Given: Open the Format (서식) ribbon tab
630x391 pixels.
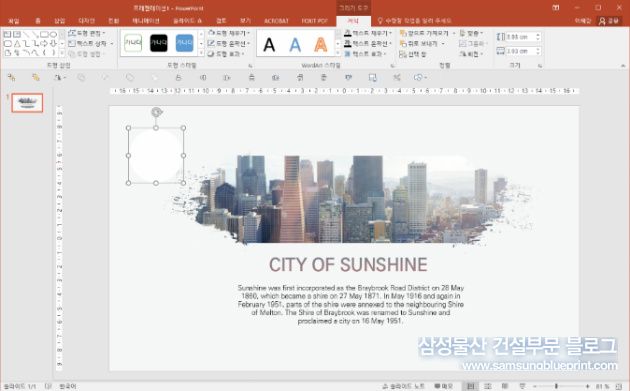Looking at the screenshot, I should 353,20.
